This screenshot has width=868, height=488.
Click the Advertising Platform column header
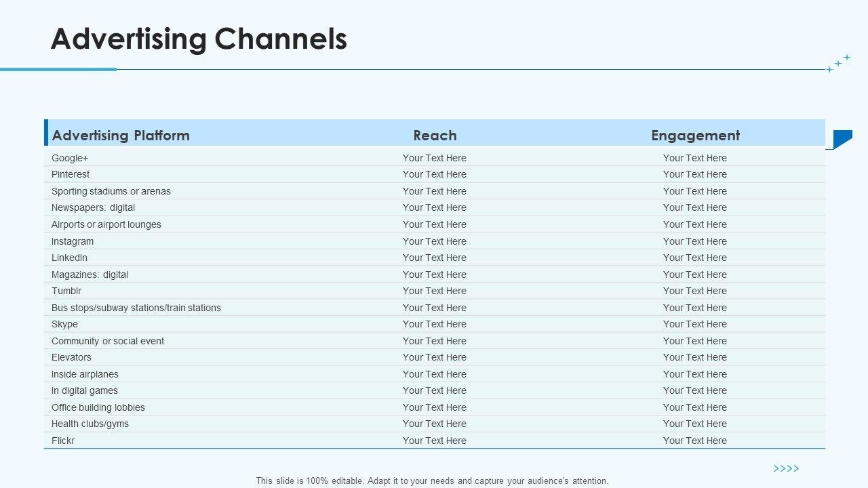point(121,135)
